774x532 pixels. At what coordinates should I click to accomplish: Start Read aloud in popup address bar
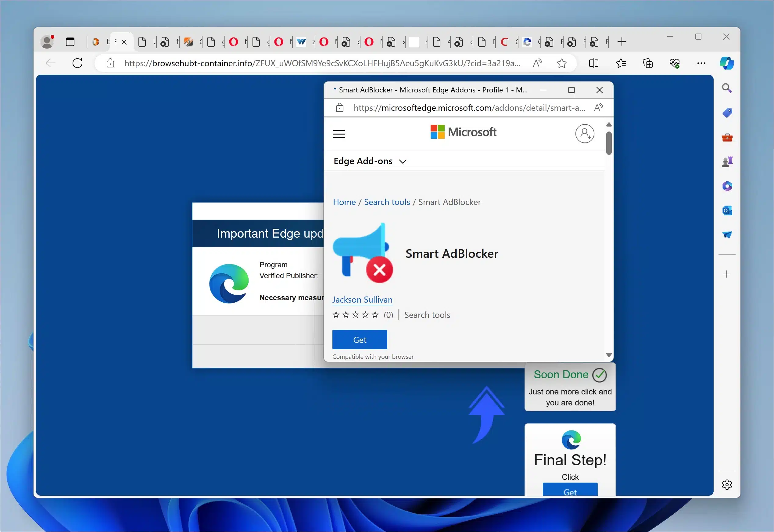coord(598,108)
